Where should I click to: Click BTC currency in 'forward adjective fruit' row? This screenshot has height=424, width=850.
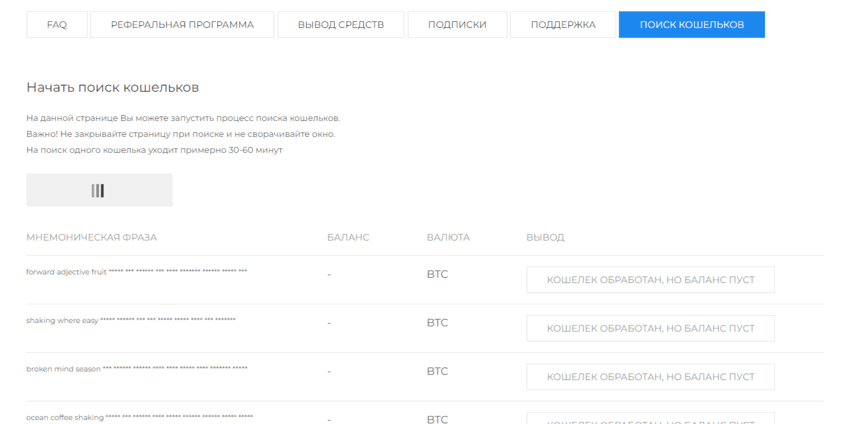(x=437, y=274)
